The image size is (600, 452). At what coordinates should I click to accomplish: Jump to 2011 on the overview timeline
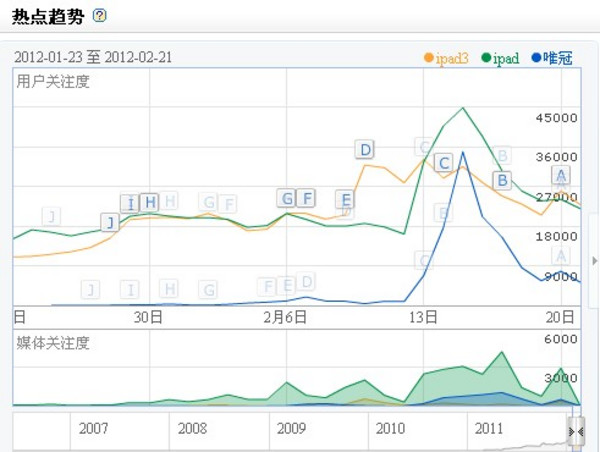pyautogui.click(x=489, y=428)
